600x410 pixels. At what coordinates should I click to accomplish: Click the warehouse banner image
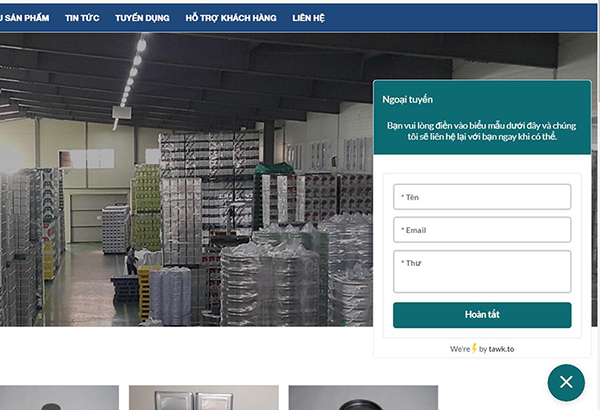tap(186, 180)
